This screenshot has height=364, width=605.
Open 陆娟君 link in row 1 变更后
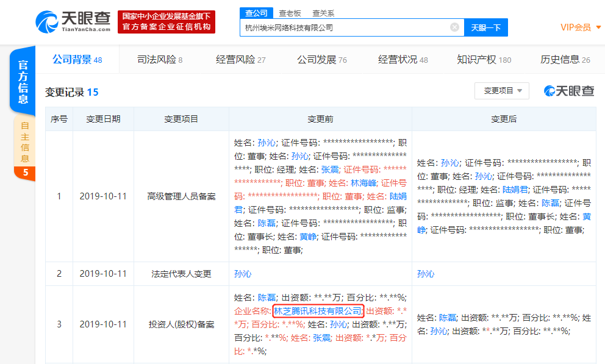(x=515, y=190)
